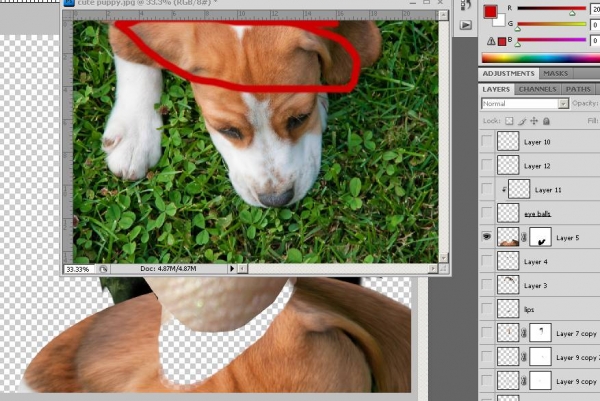Click the B channel color slider
The width and height of the screenshot is (600, 401).
pyautogui.click(x=551, y=40)
